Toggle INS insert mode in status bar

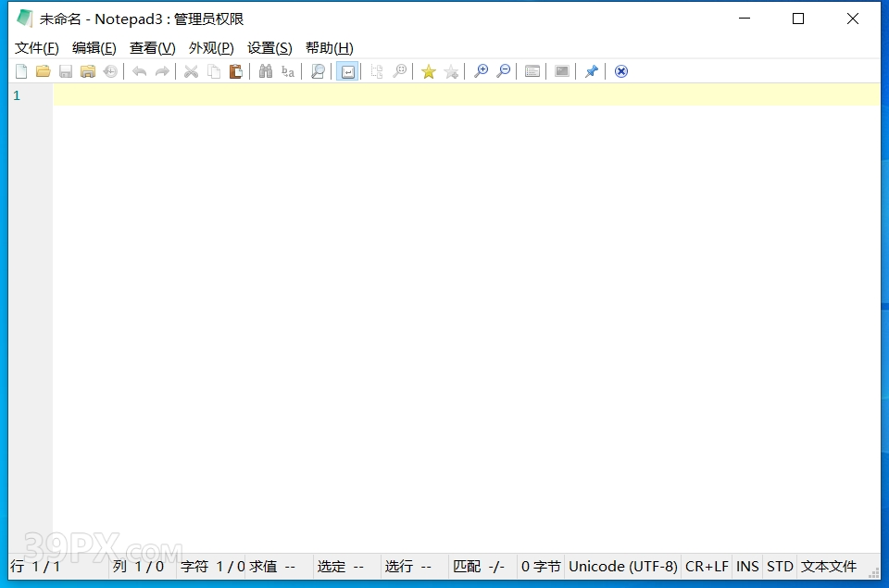pyautogui.click(x=747, y=566)
